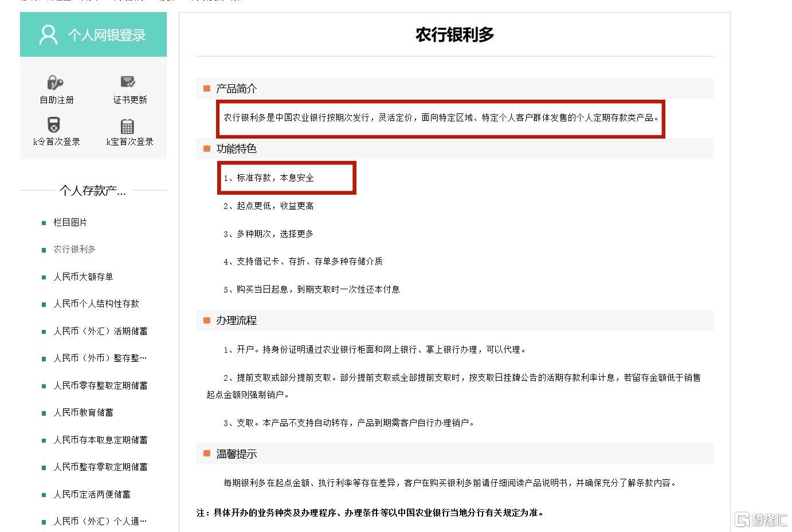Click the 证书更新 certificate icon
Image resolution: width=792 pixels, height=532 pixels.
tap(129, 82)
